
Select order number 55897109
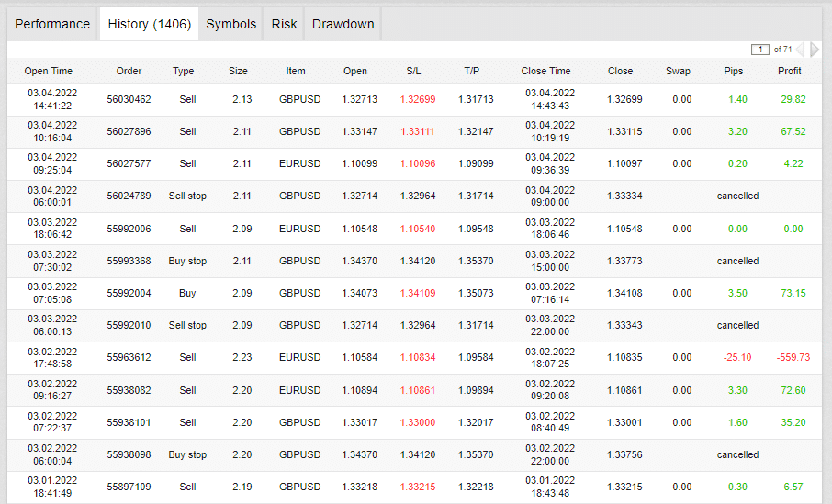tap(129, 487)
